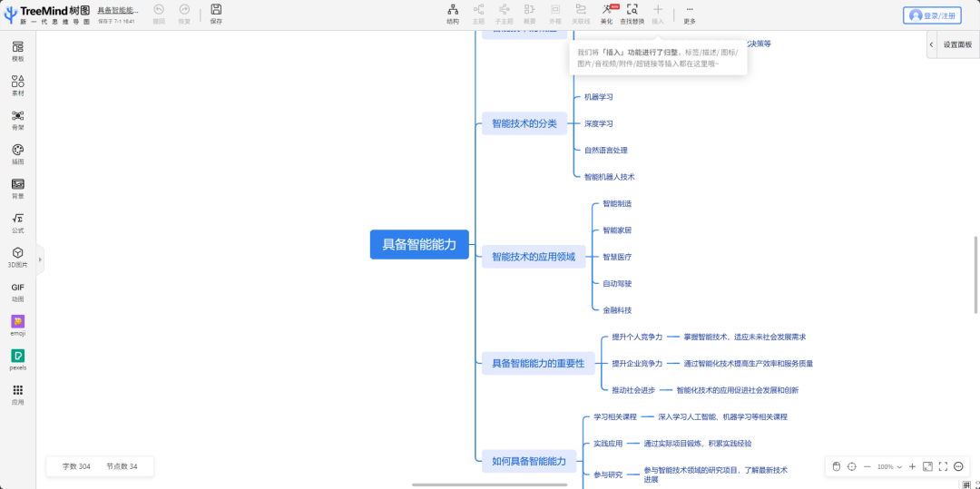Click the TreeMind树图 logo

pyautogui.click(x=47, y=15)
